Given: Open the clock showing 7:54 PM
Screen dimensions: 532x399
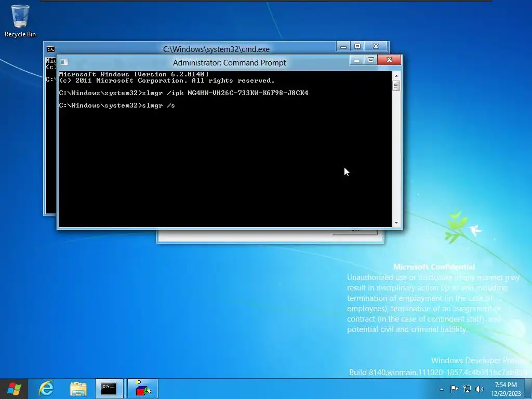Looking at the screenshot, I should coord(506,385).
